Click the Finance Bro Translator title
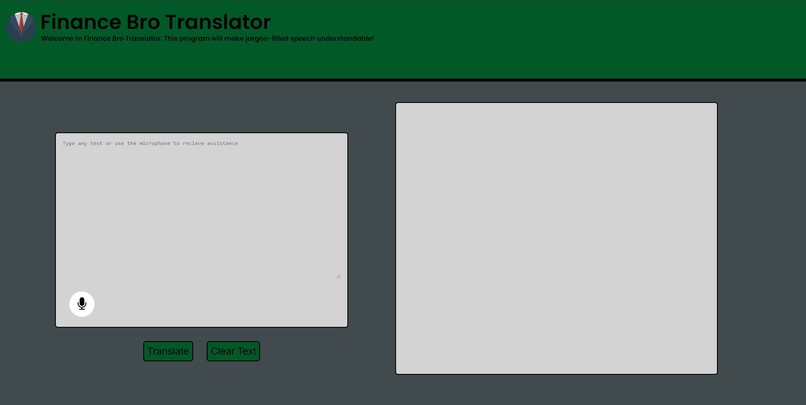The image size is (806, 405). [156, 22]
